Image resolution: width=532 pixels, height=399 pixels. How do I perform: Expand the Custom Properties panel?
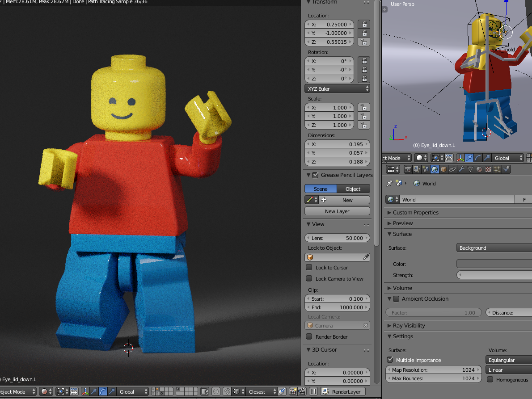389,213
